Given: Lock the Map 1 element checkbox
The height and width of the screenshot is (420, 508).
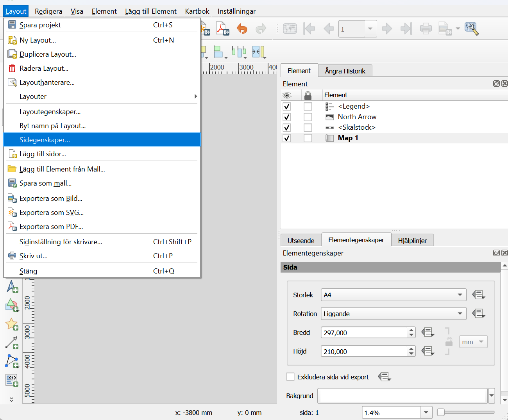Looking at the screenshot, I should tap(308, 138).
